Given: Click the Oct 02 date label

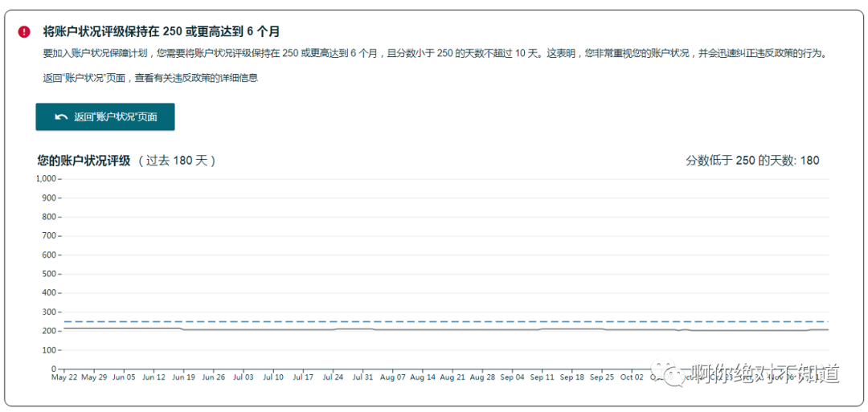Looking at the screenshot, I should pos(632,377).
